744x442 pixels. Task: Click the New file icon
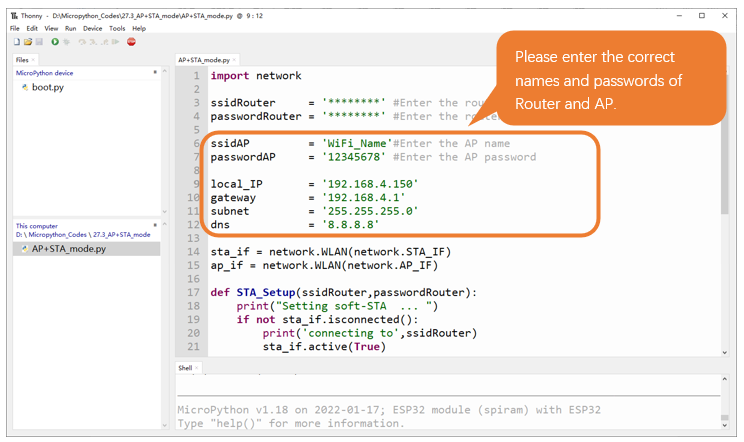[x=17, y=42]
